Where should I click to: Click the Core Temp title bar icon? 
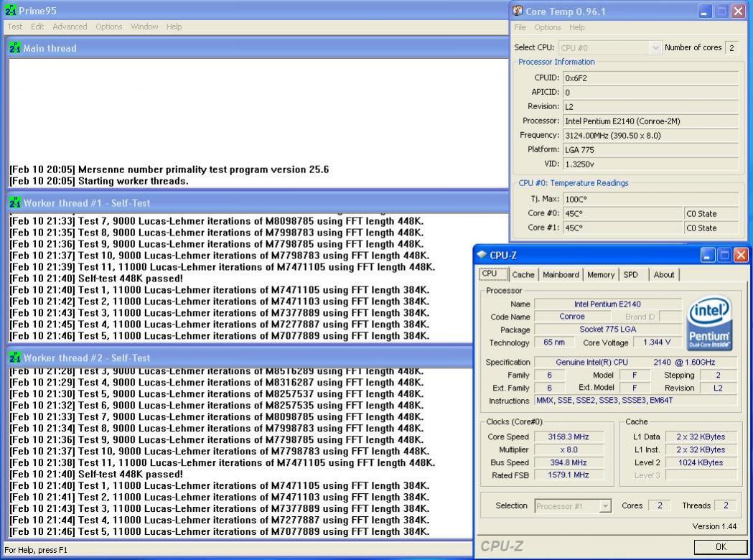[518, 11]
